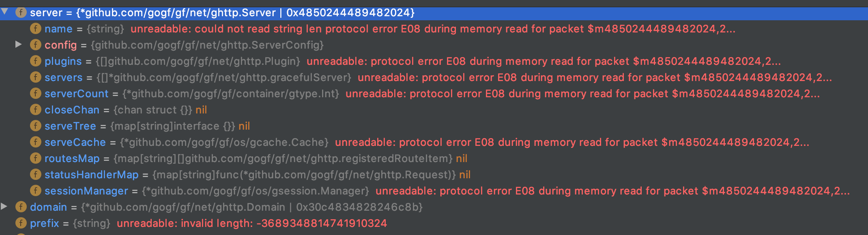Select the servers gracefulServer entry

pyautogui.click(x=64, y=77)
